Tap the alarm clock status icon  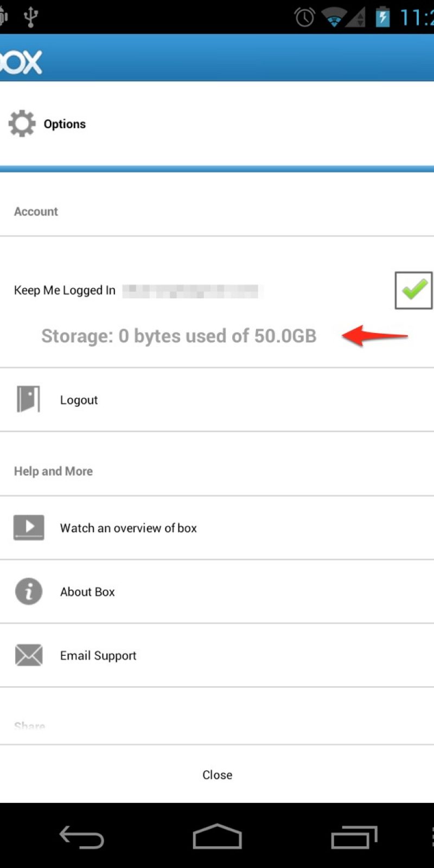[304, 17]
